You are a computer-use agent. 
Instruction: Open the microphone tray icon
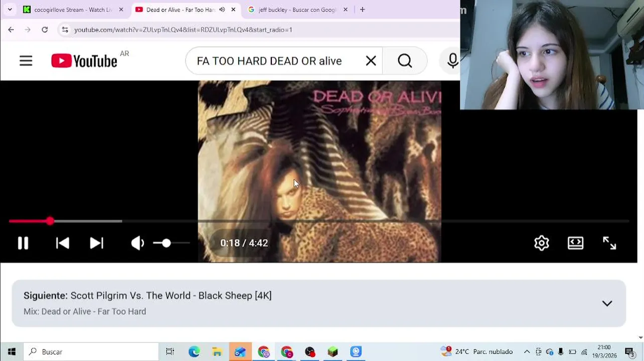coord(561,352)
